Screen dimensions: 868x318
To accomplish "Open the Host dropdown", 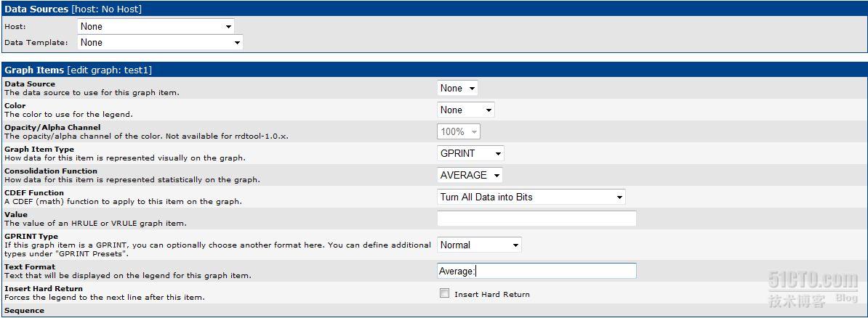I will pos(156,27).
